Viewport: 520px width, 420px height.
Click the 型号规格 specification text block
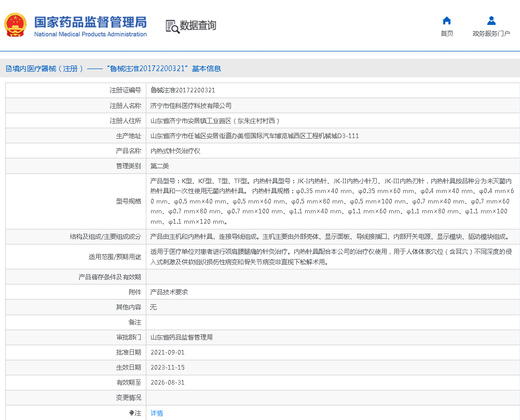click(x=332, y=201)
